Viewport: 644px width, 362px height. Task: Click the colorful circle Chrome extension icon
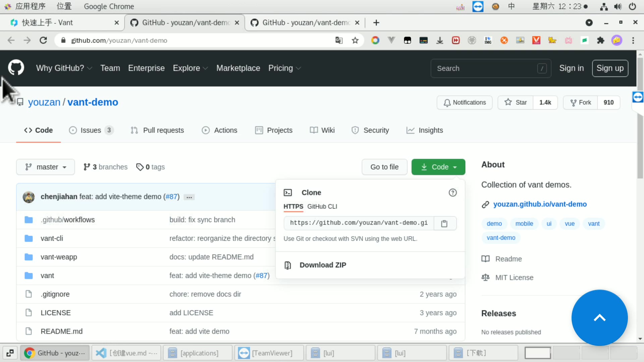[375, 41]
